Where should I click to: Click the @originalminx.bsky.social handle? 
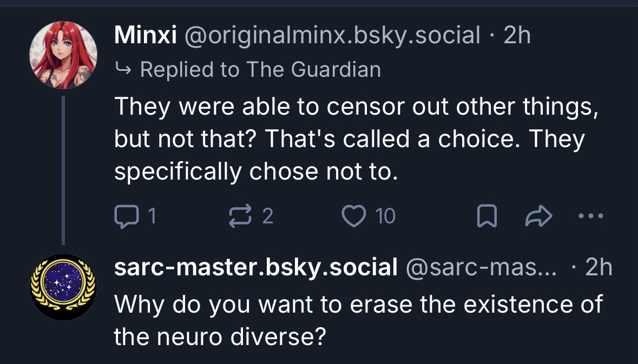pos(332,36)
